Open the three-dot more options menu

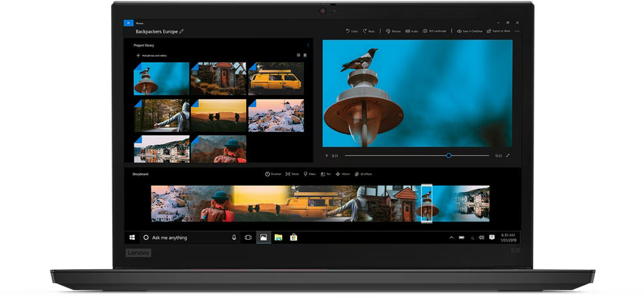tap(517, 31)
